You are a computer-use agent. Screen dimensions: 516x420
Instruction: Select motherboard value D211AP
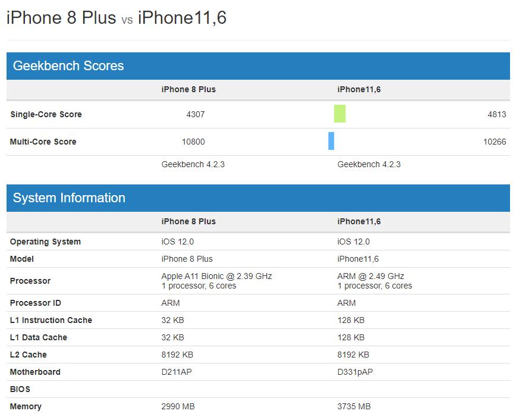pyautogui.click(x=177, y=372)
